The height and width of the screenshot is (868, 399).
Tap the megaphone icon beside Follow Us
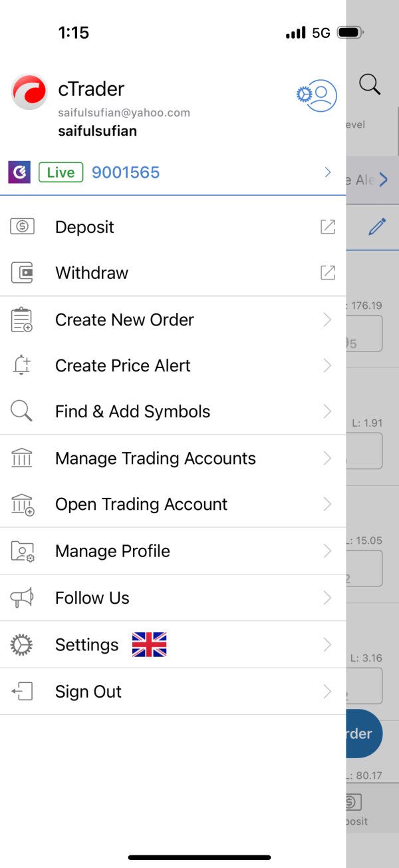[22, 598]
